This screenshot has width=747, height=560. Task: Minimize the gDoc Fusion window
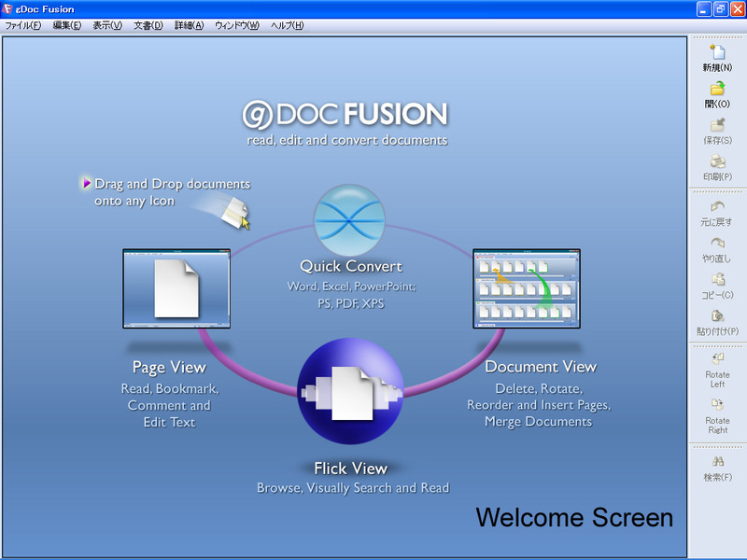(x=704, y=9)
